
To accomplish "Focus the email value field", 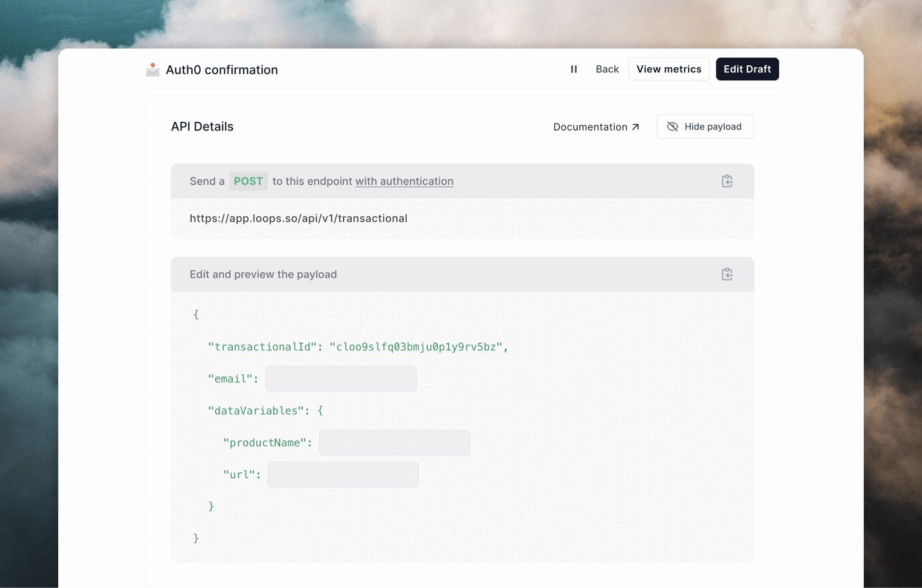I will 341,379.
